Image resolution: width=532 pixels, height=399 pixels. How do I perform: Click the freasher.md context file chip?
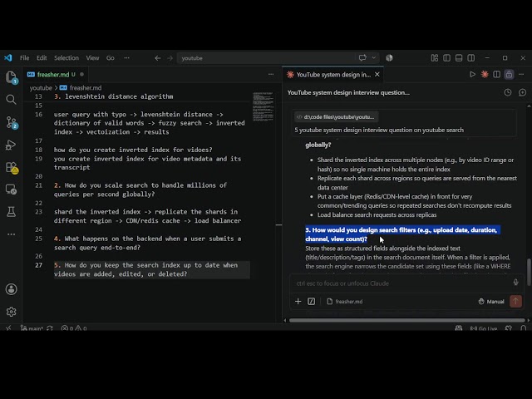(x=345, y=301)
